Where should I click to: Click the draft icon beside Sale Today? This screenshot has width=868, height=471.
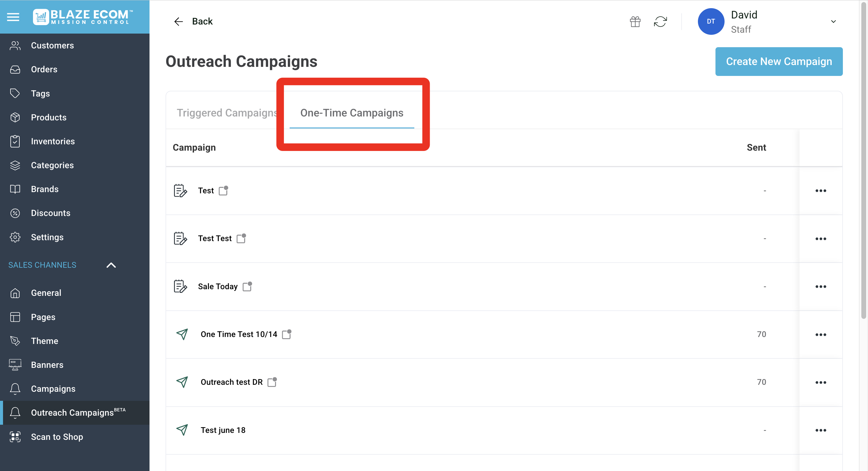180,286
